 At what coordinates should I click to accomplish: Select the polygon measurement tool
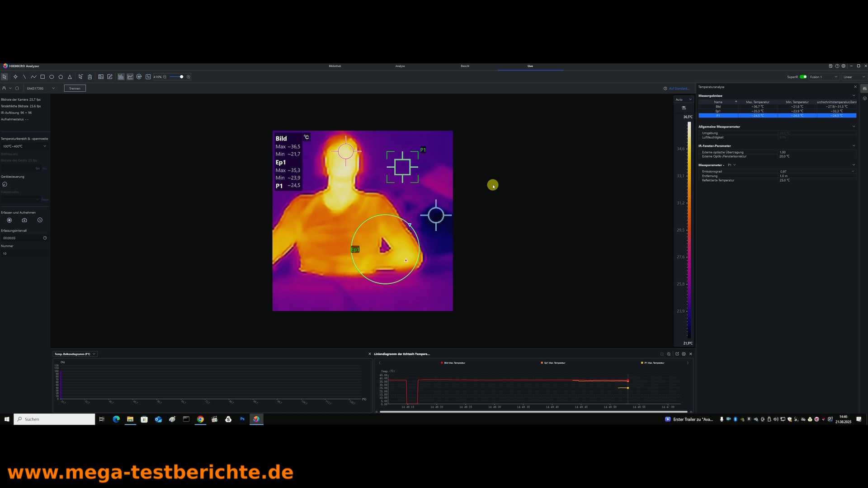point(61,77)
